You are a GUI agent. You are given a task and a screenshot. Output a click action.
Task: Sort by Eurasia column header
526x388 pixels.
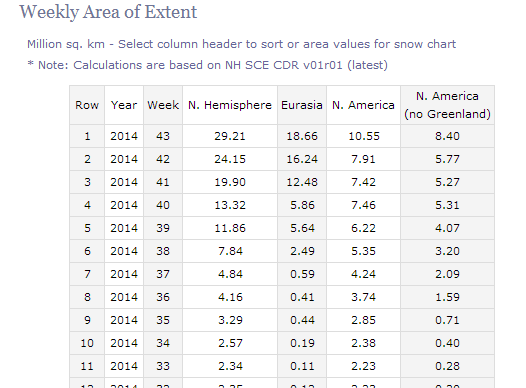302,105
